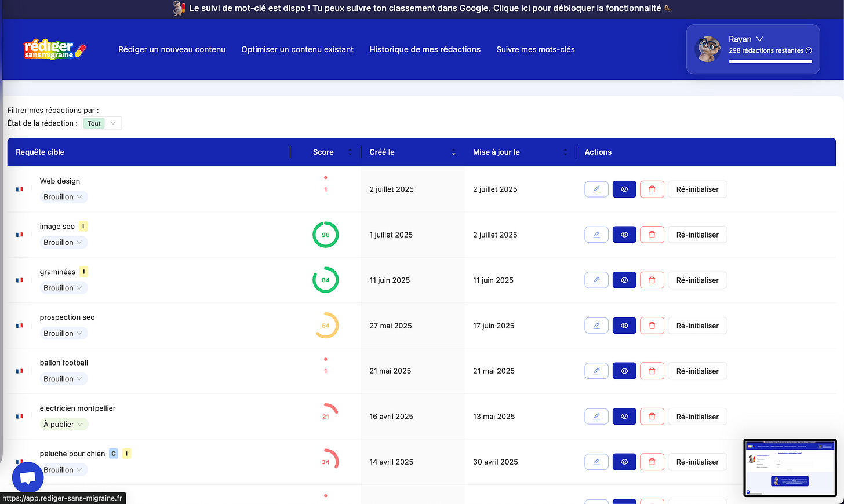The image size is (844, 504).
Task: Change the peluche pour chien Brouillon status
Action: (63, 470)
